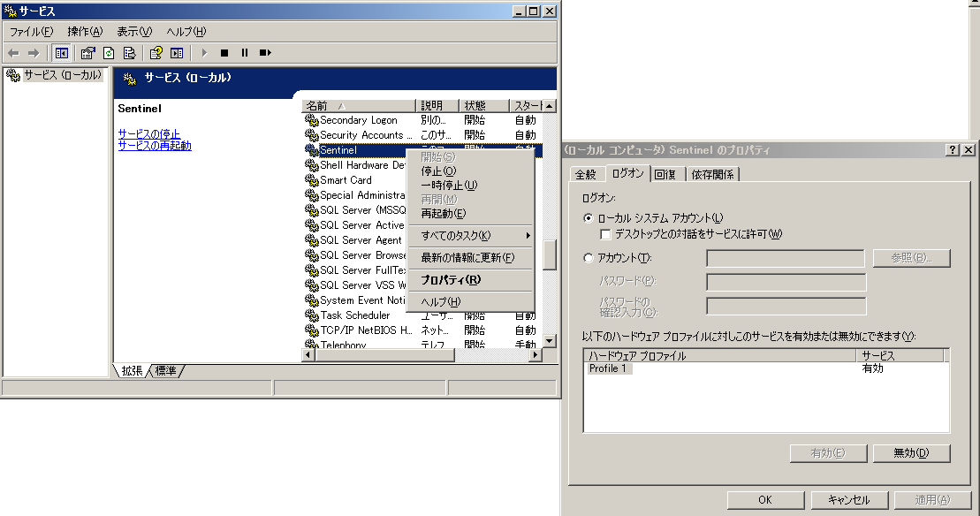
Task: Switch to the 回復 tab
Action: [x=665, y=174]
